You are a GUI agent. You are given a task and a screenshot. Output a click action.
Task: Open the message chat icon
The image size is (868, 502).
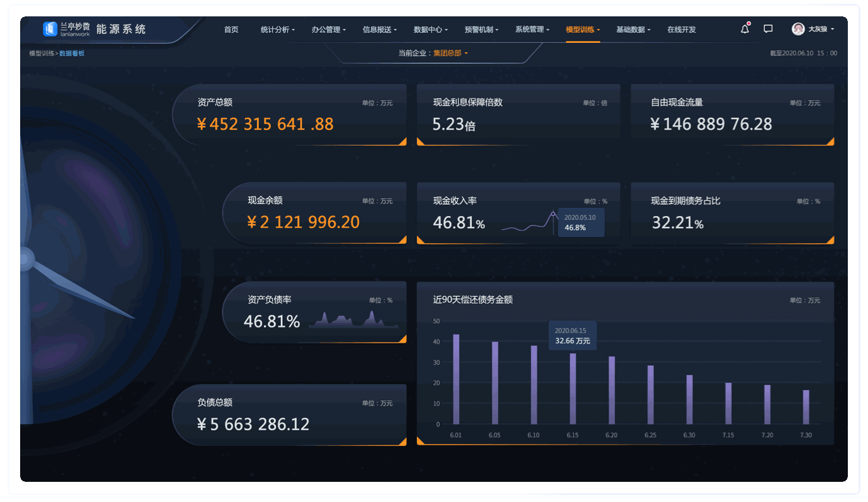767,28
